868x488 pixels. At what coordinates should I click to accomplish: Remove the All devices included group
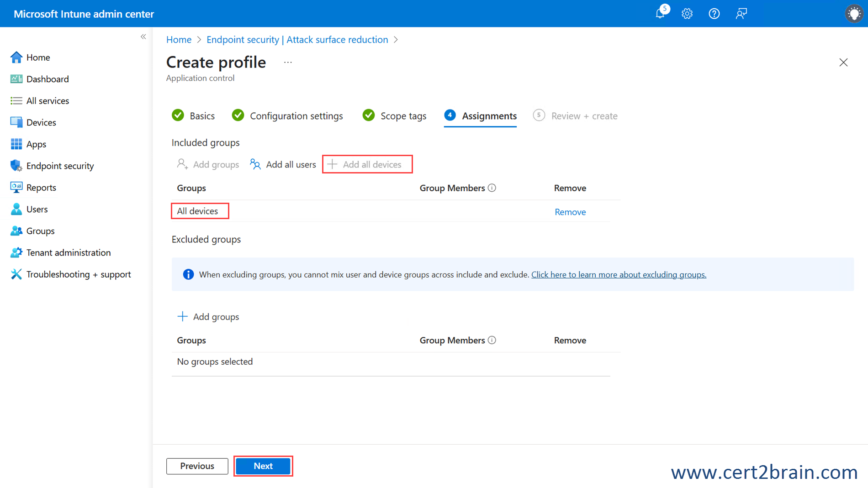(x=570, y=212)
